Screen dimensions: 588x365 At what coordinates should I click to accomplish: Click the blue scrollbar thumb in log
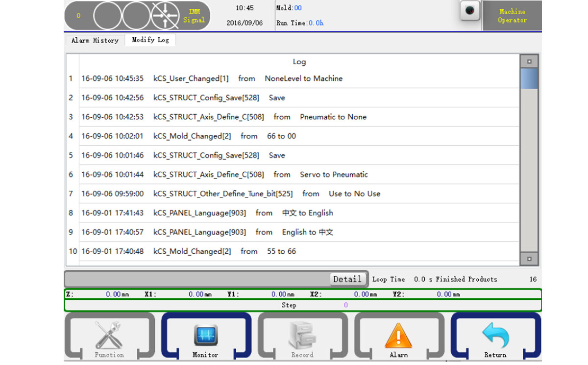coord(529,78)
